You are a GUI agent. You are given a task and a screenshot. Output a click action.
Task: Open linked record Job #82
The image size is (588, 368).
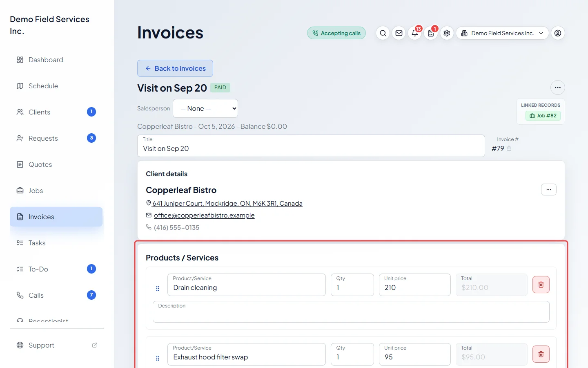543,116
